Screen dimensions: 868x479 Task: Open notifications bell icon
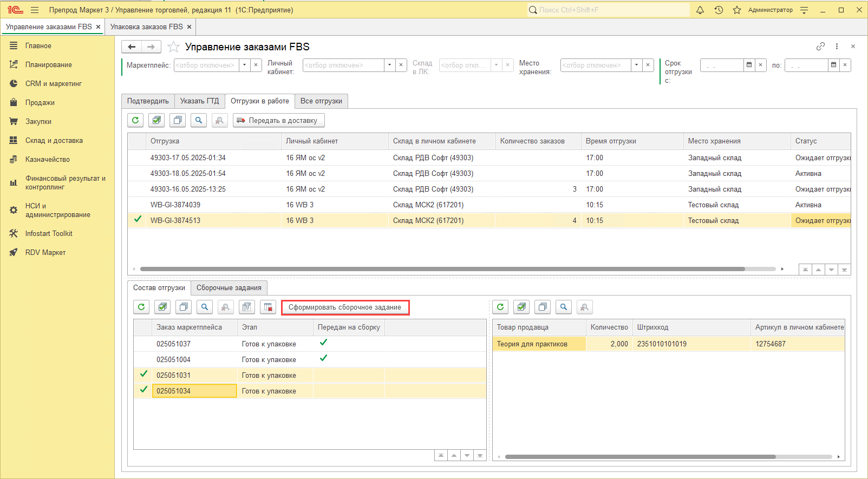(700, 10)
